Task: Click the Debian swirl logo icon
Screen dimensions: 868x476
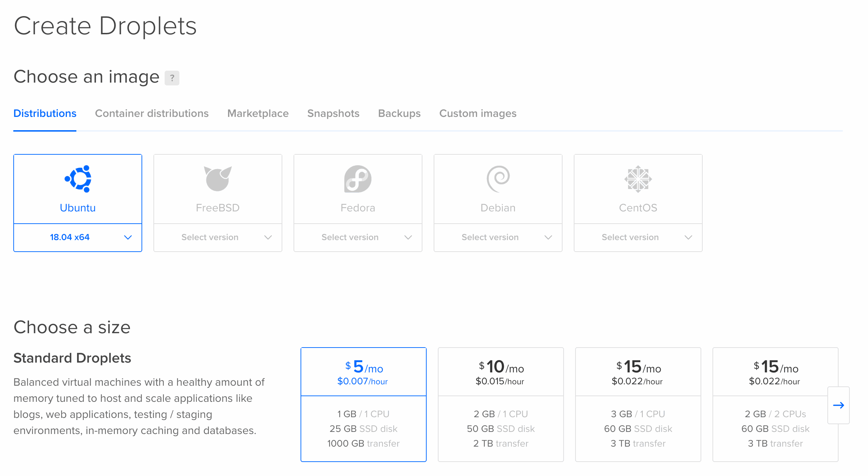Action: pyautogui.click(x=498, y=179)
